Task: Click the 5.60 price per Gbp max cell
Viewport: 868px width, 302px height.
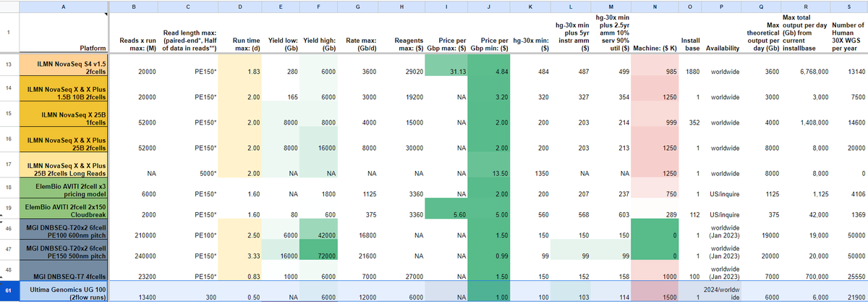Action: point(446,210)
